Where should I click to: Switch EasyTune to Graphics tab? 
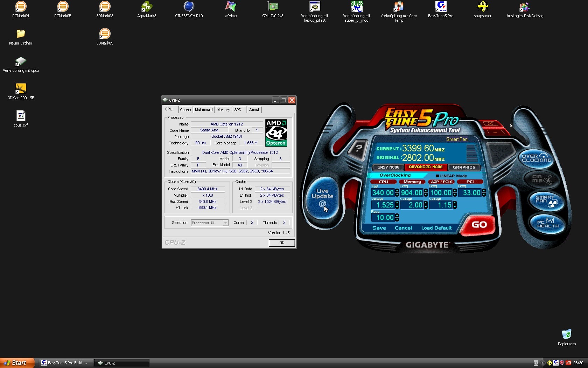[x=464, y=167]
